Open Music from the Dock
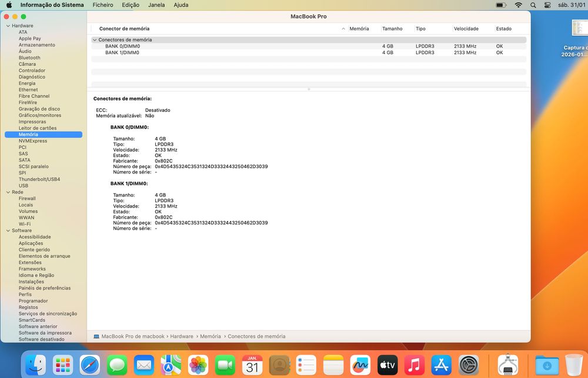The image size is (588, 378). coord(415,364)
